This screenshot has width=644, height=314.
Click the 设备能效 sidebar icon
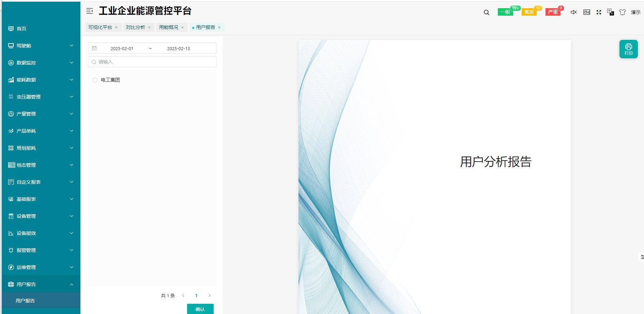coord(11,233)
